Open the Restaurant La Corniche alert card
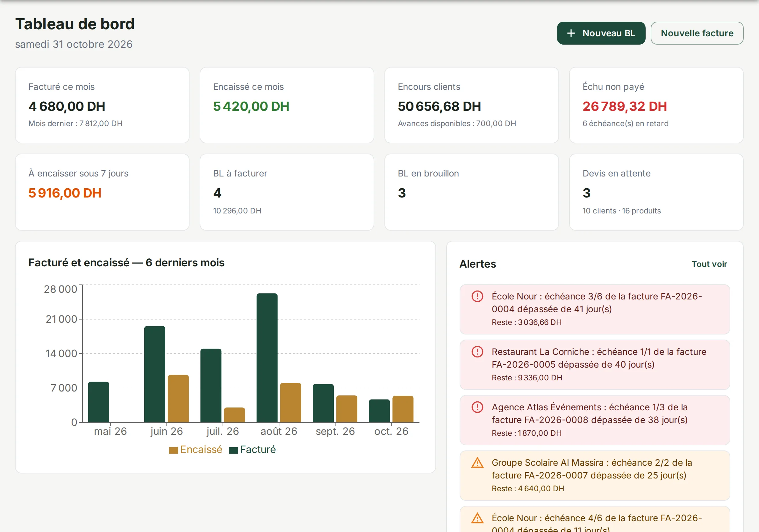This screenshot has width=759, height=532. tap(595, 365)
